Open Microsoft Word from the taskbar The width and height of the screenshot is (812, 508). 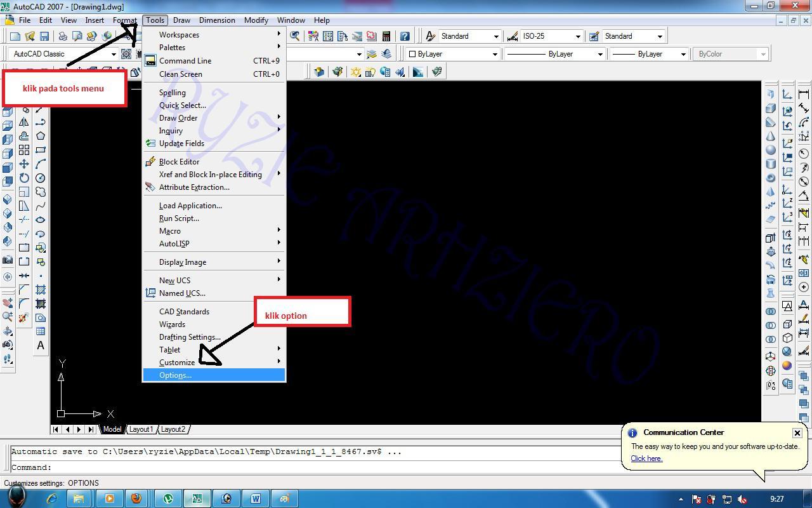tap(256, 498)
